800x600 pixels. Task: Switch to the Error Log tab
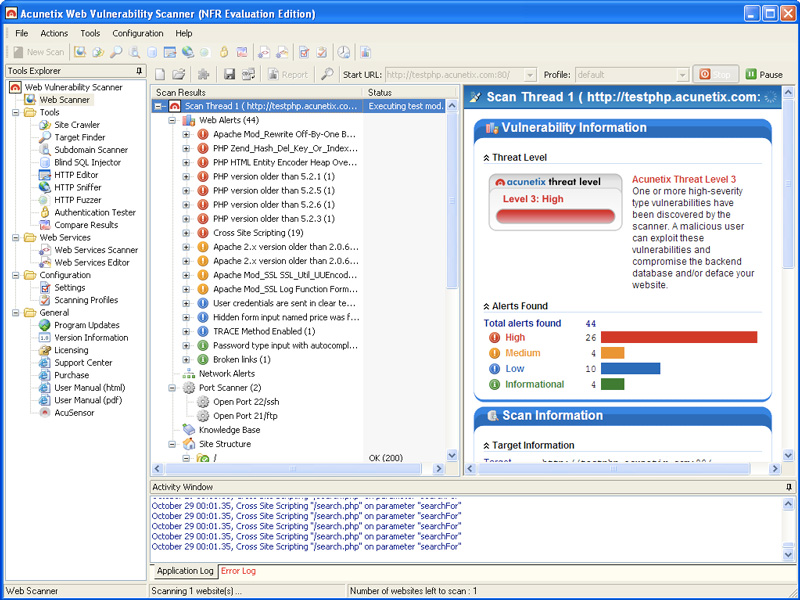238,571
